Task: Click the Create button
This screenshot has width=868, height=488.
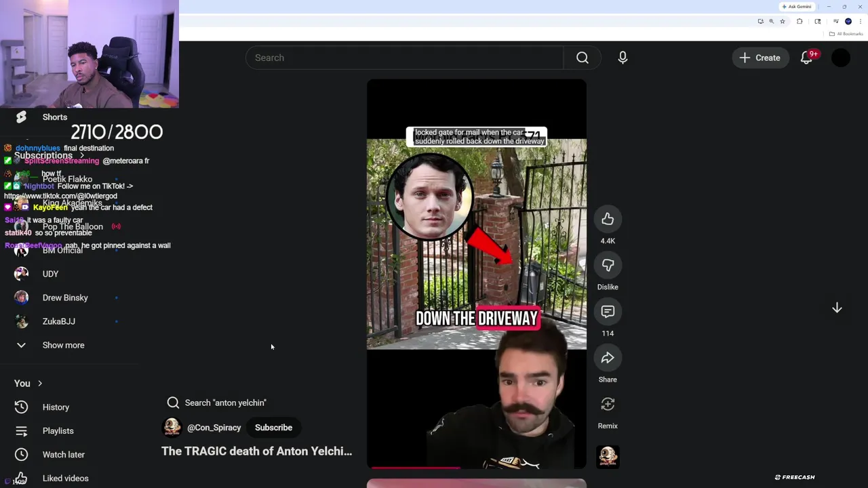Action: tap(760, 58)
